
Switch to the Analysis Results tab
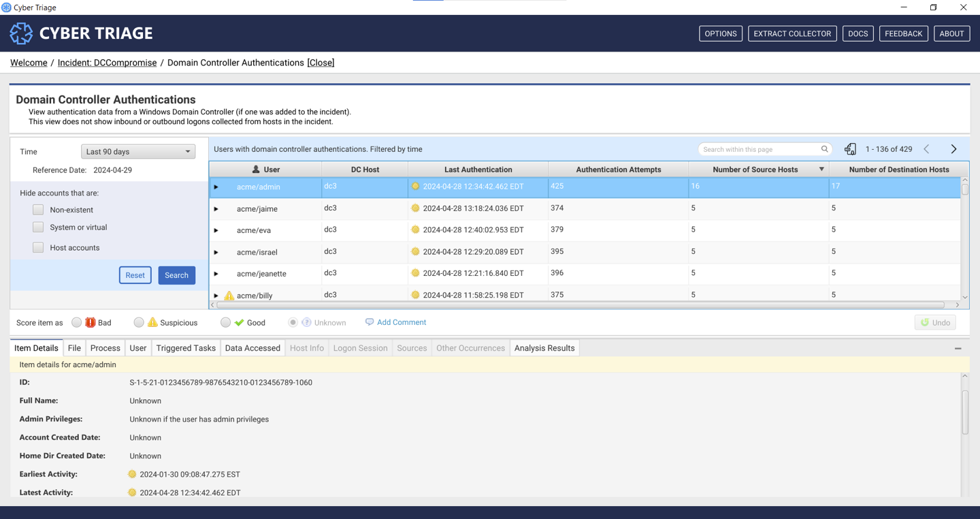544,348
